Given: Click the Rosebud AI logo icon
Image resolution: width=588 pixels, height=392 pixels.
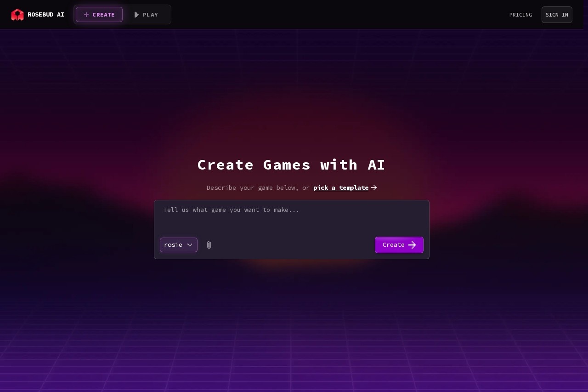Looking at the screenshot, I should [17, 15].
